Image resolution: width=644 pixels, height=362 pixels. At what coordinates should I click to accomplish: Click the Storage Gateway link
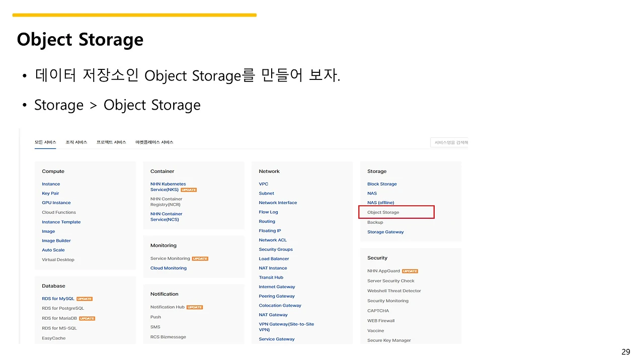tap(385, 232)
